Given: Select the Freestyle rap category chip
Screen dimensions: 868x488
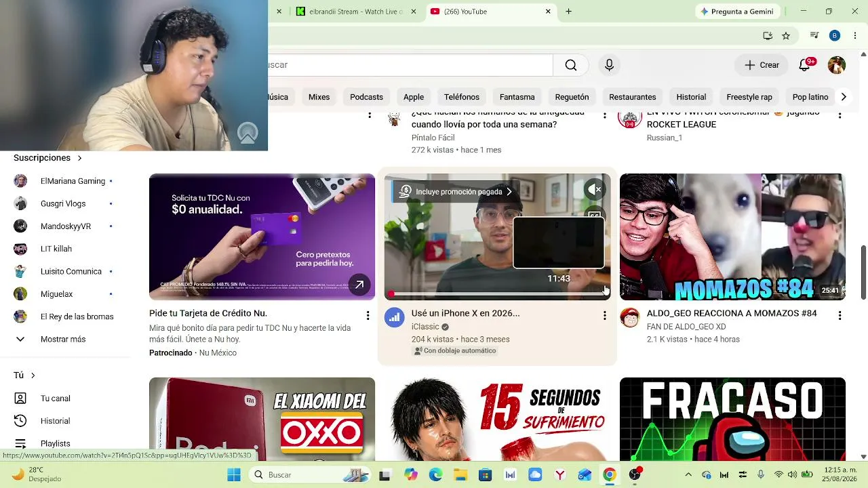Looking at the screenshot, I should [x=749, y=97].
